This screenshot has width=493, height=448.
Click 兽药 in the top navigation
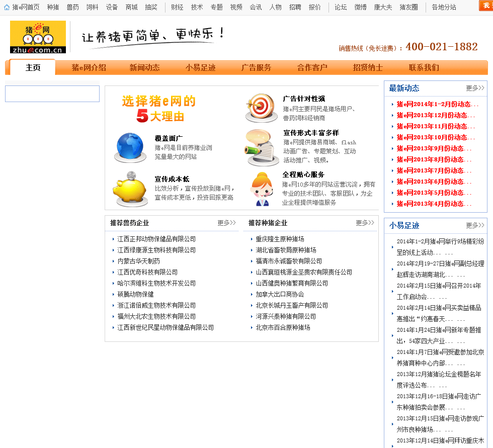[72, 7]
